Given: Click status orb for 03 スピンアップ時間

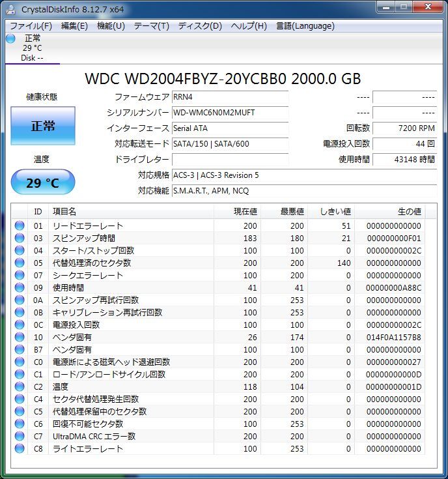Looking at the screenshot, I should point(20,238).
